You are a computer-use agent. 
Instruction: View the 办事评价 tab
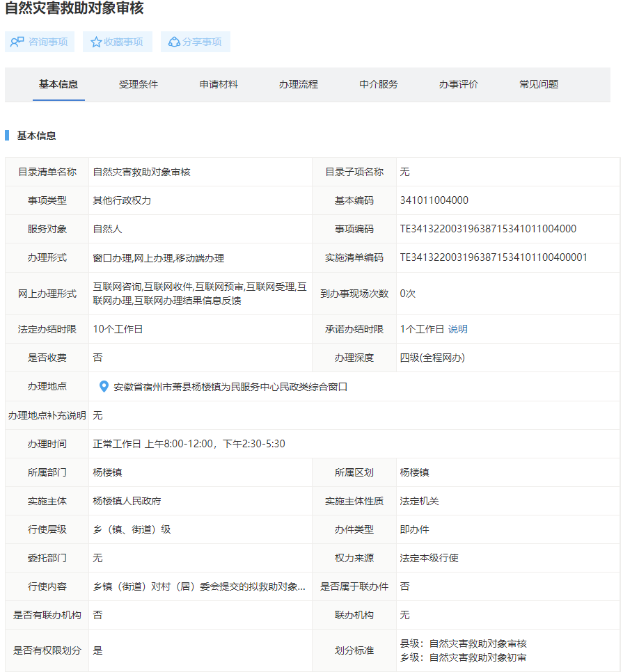[x=459, y=84]
